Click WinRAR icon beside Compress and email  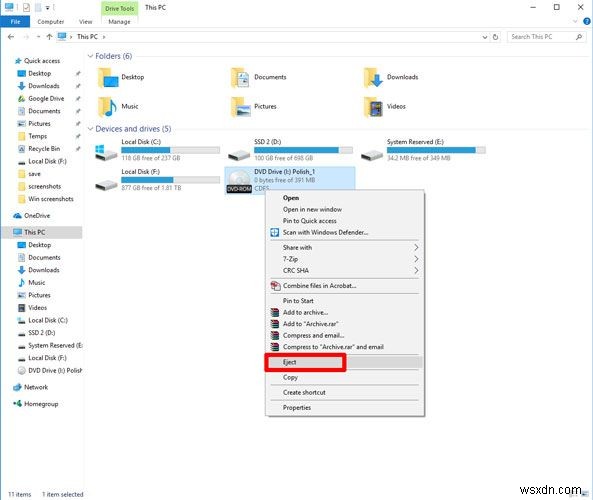pos(275,335)
